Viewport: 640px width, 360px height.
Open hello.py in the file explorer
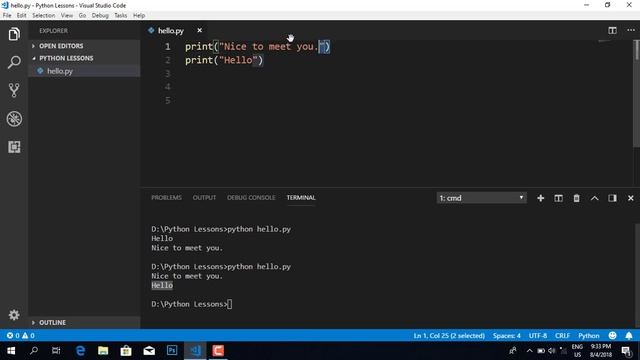[84, 71]
